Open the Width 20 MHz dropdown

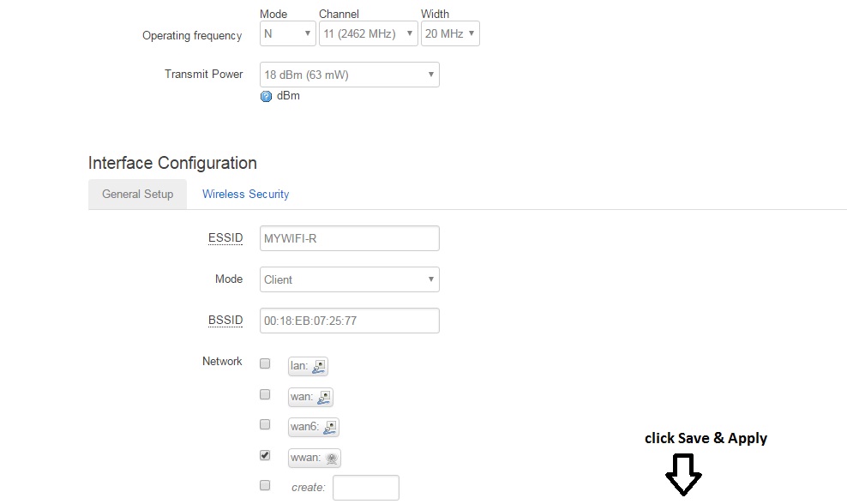tap(449, 33)
